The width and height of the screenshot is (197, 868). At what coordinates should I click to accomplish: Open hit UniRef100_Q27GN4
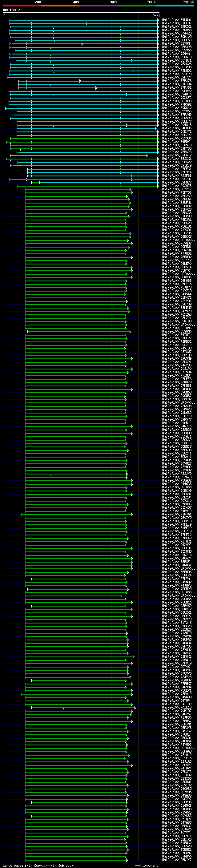[177, 43]
